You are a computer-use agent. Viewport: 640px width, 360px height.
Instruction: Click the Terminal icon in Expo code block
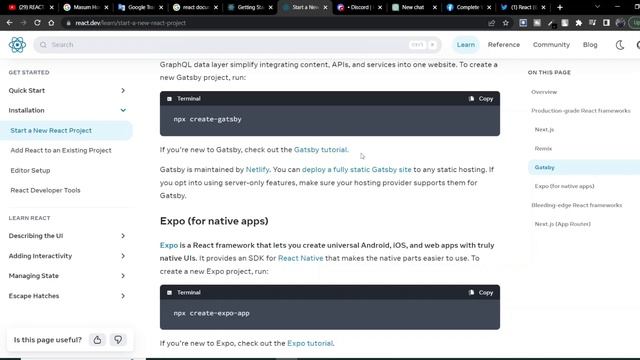pyautogui.click(x=169, y=293)
